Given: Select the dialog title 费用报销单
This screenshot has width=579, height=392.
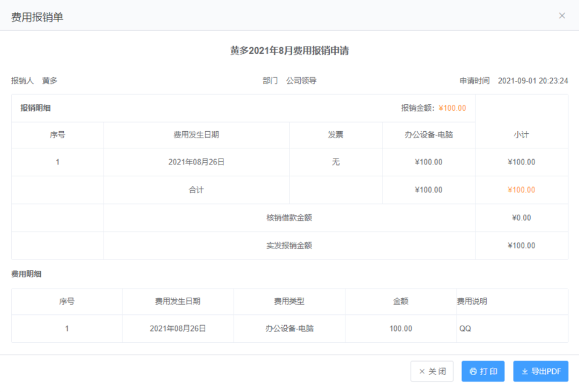Looking at the screenshot, I should point(38,17).
